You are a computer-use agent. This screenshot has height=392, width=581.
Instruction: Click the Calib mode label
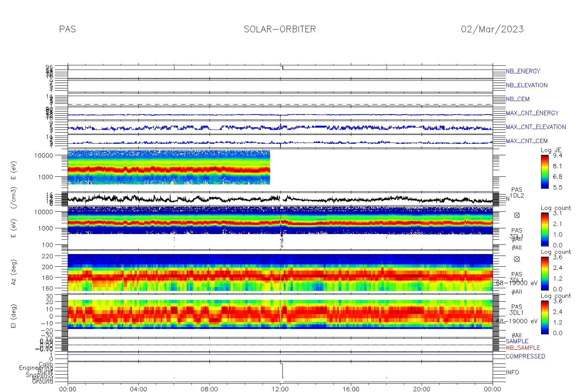pyautogui.click(x=46, y=364)
